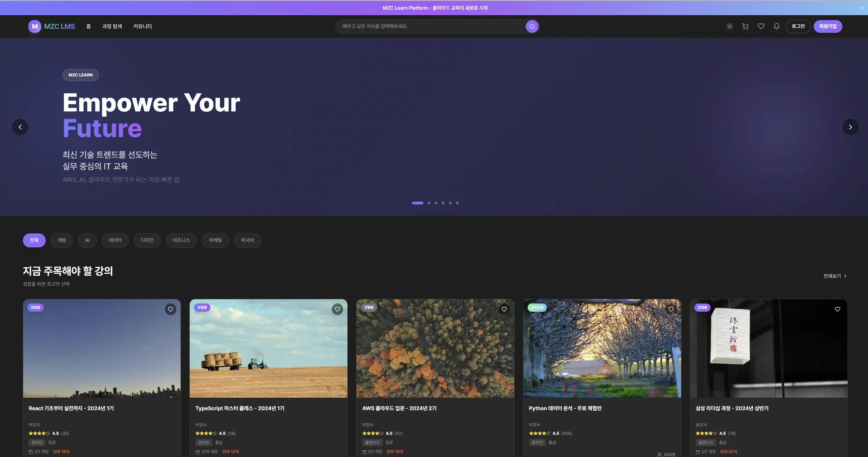
Task: Click the 회원가입 button
Action: tap(827, 26)
